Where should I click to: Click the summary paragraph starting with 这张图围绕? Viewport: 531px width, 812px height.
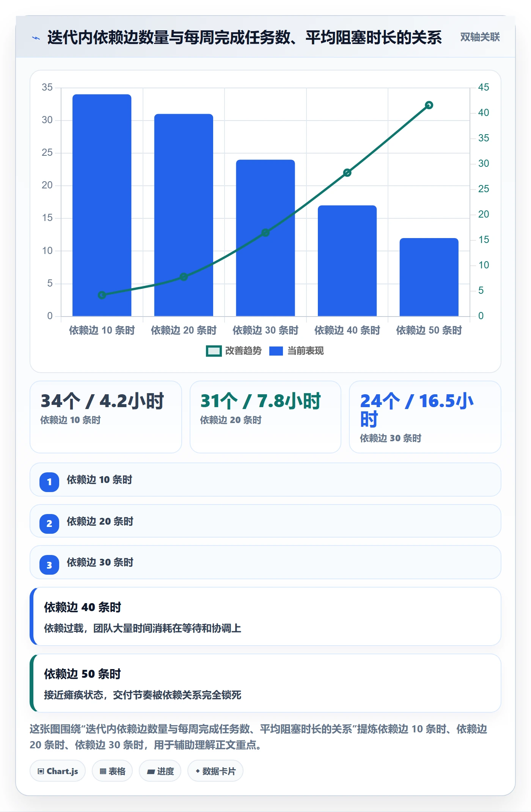click(259, 737)
